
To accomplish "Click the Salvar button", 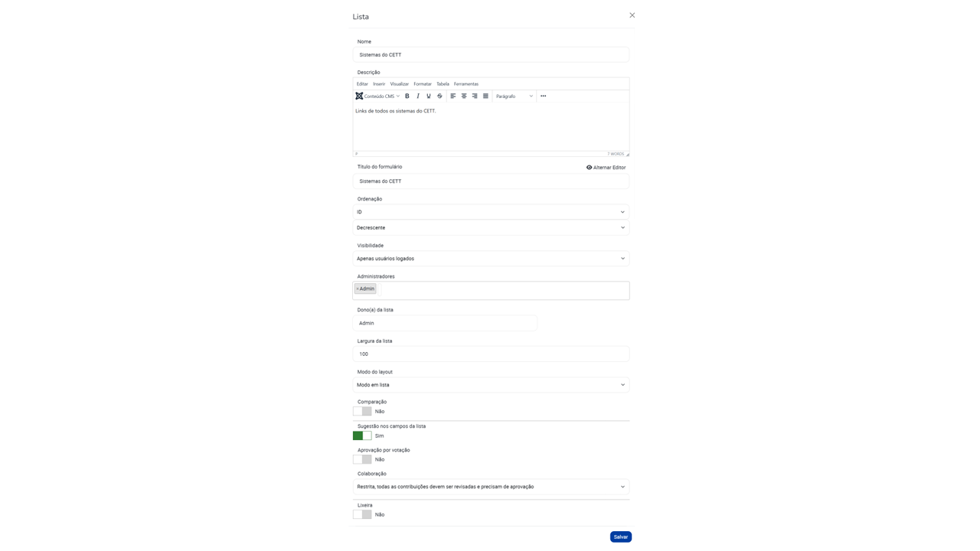I will (x=621, y=536).
